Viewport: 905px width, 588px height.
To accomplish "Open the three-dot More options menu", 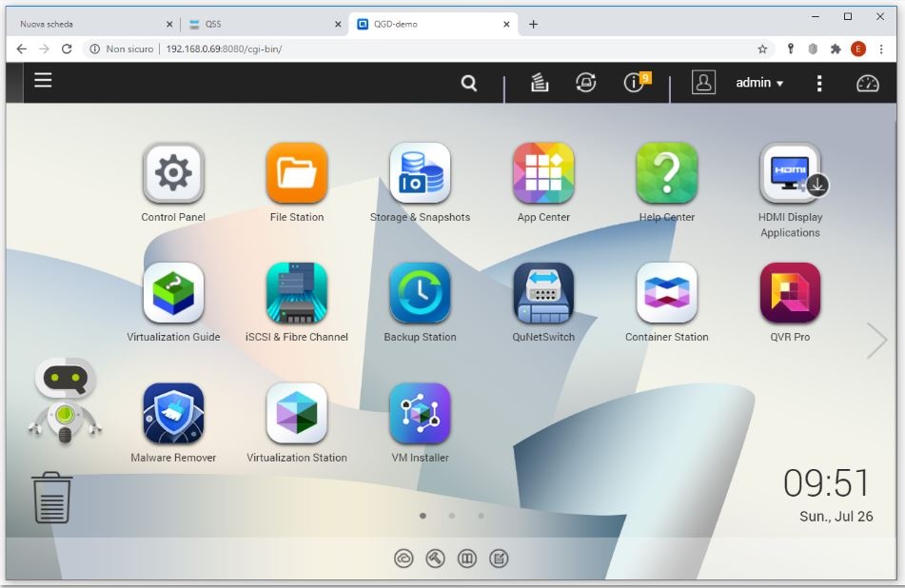I will (819, 84).
